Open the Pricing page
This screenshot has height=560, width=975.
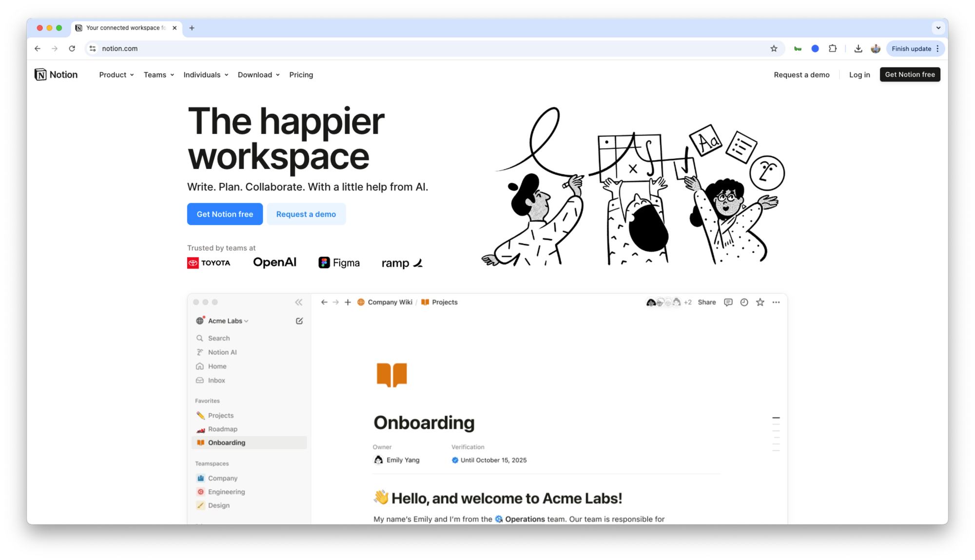(x=301, y=75)
